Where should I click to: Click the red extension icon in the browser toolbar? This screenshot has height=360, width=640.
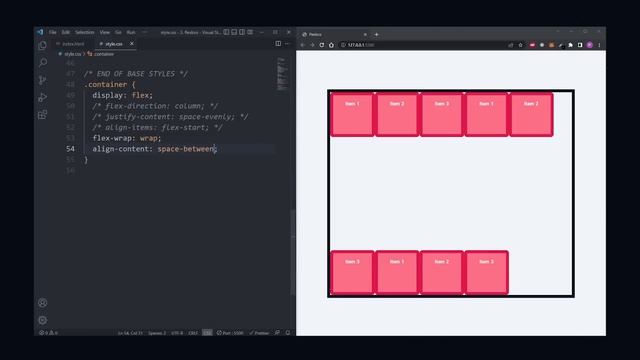(532, 45)
